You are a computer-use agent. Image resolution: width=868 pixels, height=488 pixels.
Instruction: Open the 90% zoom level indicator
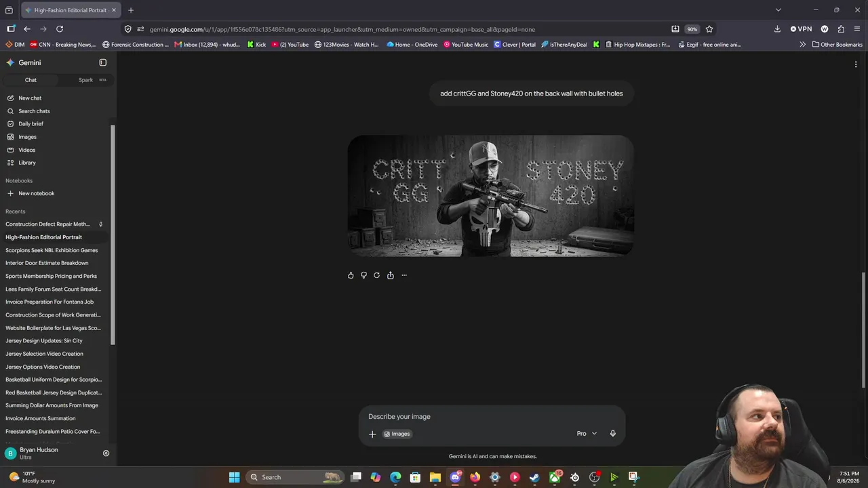click(x=692, y=29)
